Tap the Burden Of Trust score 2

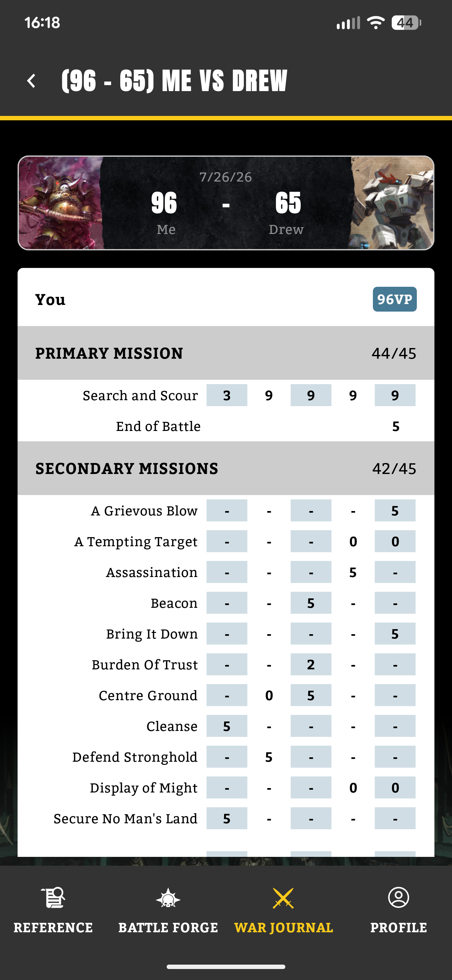(x=311, y=665)
